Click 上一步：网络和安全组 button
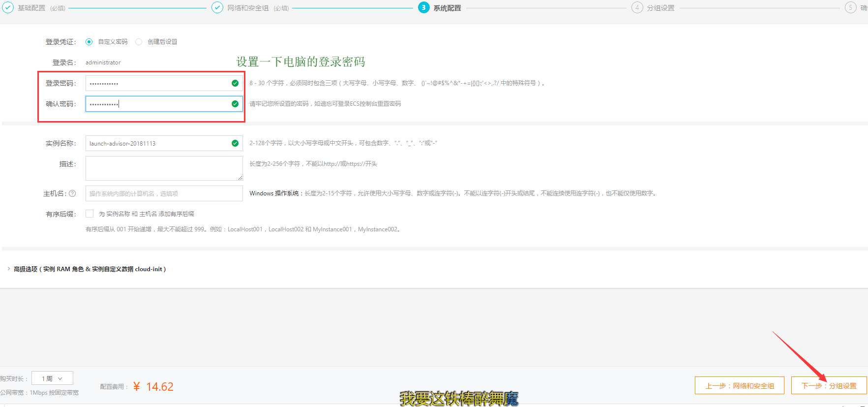This screenshot has height=407, width=868. tap(740, 385)
